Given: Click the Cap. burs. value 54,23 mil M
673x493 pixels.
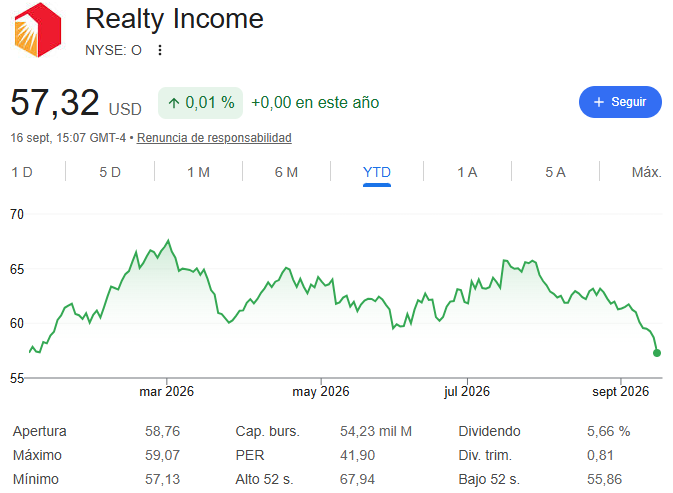Looking at the screenshot, I should [x=376, y=431].
